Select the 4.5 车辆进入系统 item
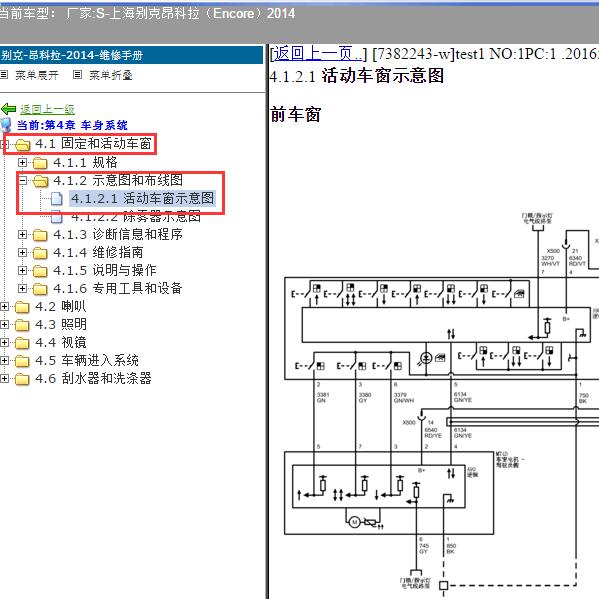Image resolution: width=599 pixels, height=599 pixels. [87, 360]
